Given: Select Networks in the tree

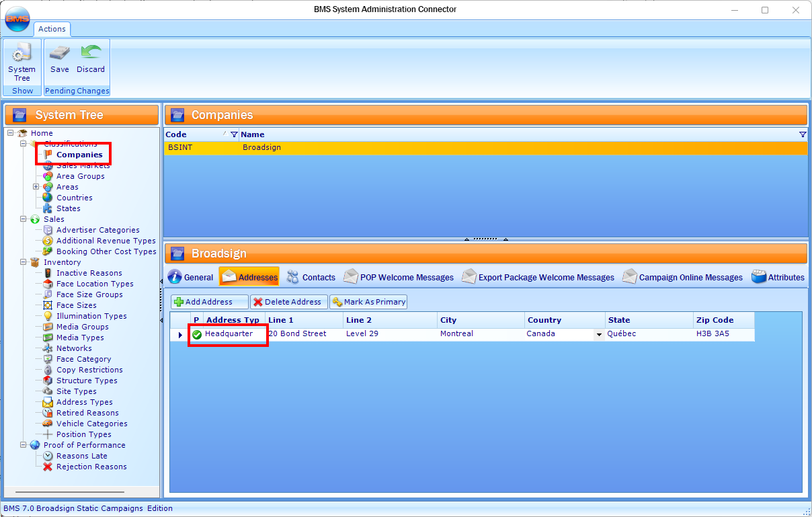Looking at the screenshot, I should pyautogui.click(x=74, y=348).
